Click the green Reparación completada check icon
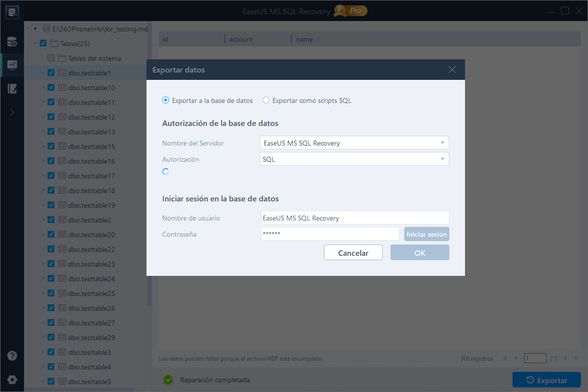 point(168,380)
